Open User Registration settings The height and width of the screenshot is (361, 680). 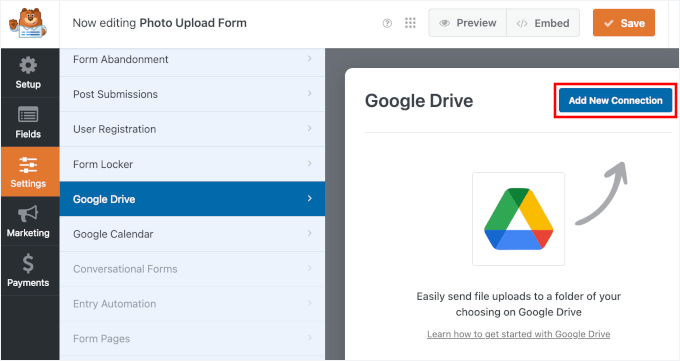click(192, 129)
